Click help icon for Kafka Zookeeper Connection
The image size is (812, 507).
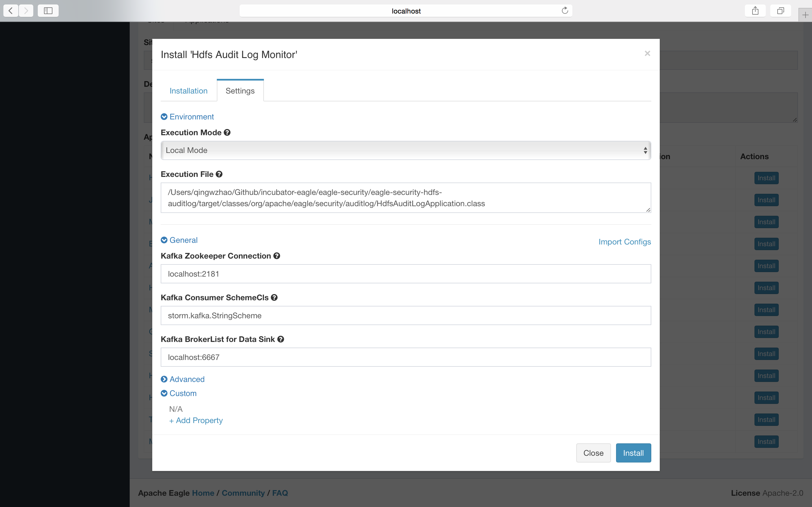click(x=277, y=256)
